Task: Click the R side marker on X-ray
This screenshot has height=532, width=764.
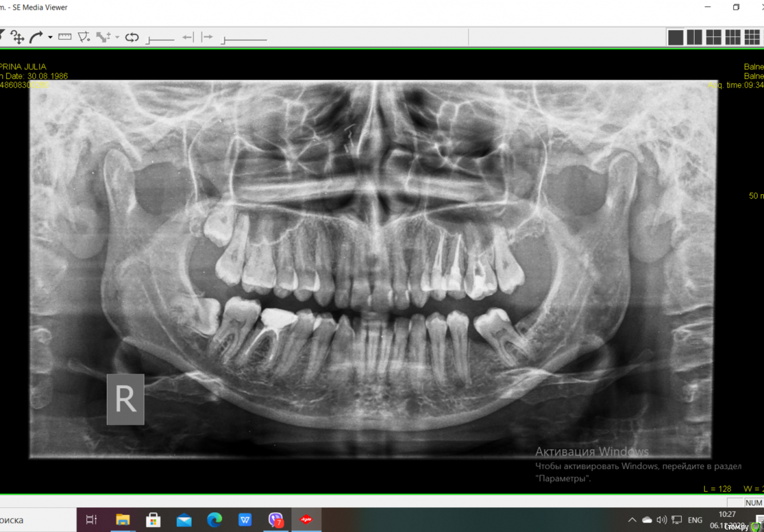Action: coord(125,400)
